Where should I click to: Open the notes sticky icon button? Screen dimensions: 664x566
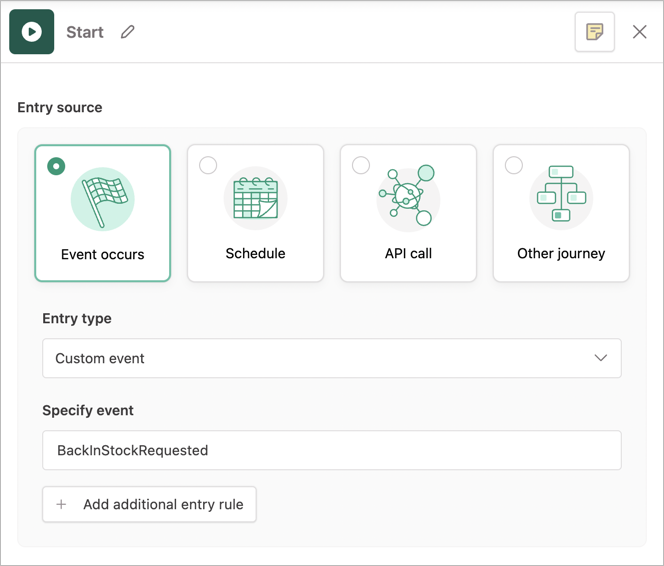coord(594,32)
